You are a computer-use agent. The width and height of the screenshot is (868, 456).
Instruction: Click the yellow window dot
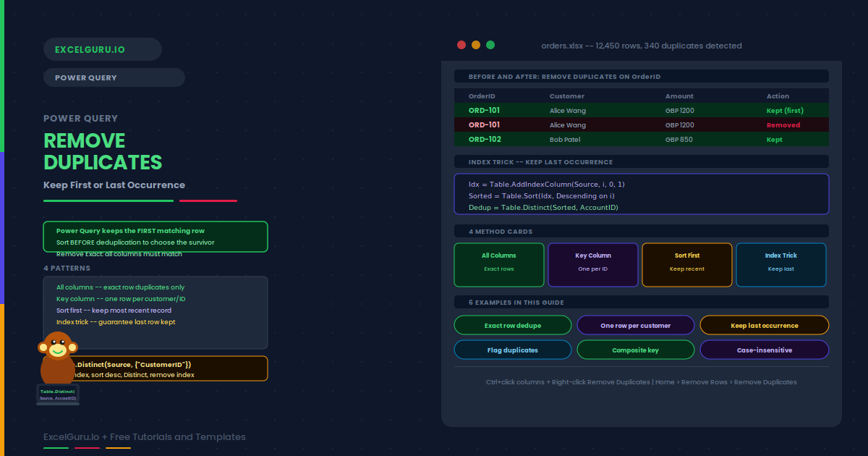coord(476,45)
